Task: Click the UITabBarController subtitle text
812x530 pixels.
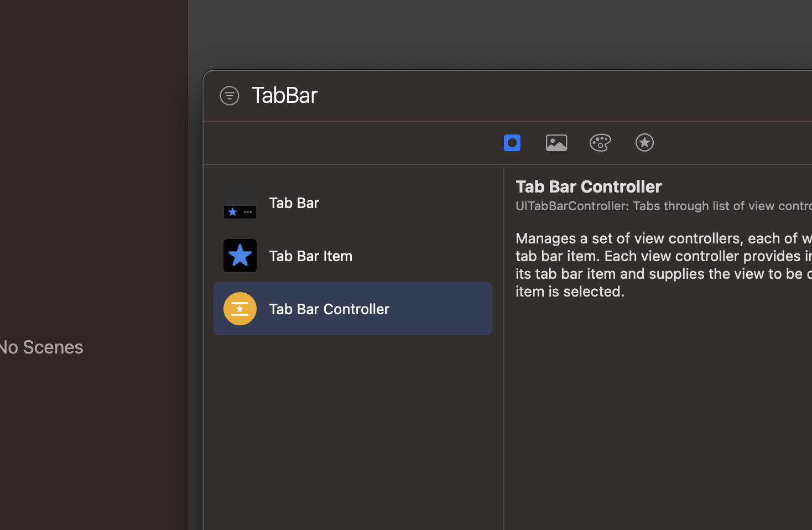Action: (664, 206)
